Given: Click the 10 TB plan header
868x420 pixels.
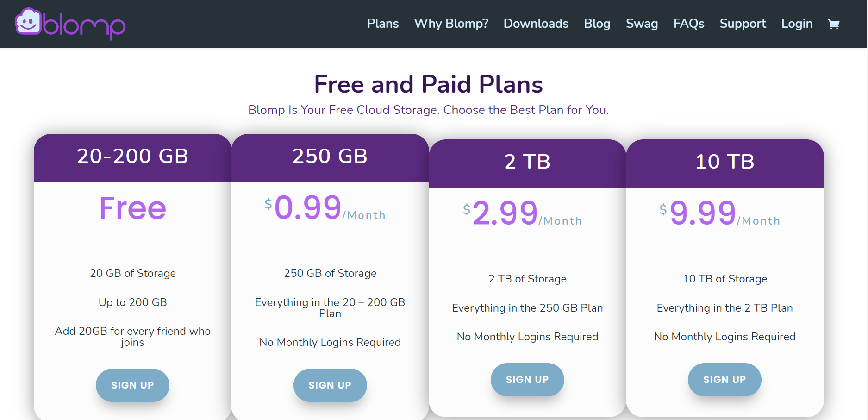Looking at the screenshot, I should pos(724,162).
